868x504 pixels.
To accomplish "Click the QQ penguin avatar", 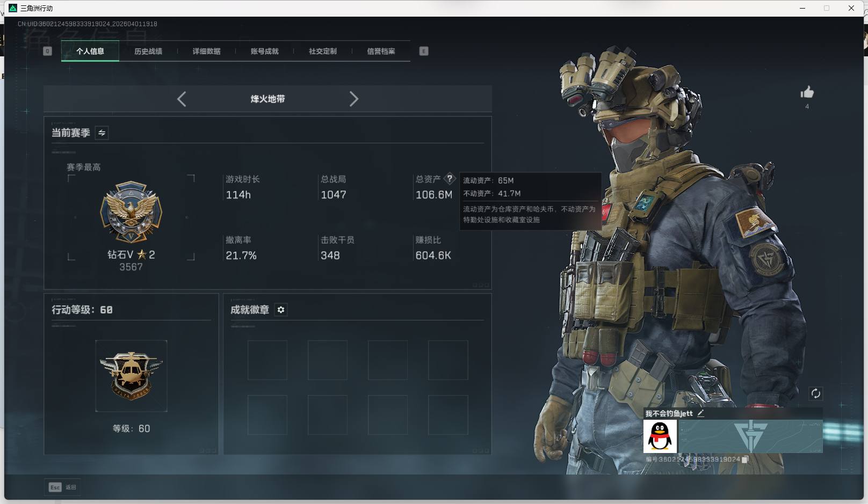I will pyautogui.click(x=660, y=436).
